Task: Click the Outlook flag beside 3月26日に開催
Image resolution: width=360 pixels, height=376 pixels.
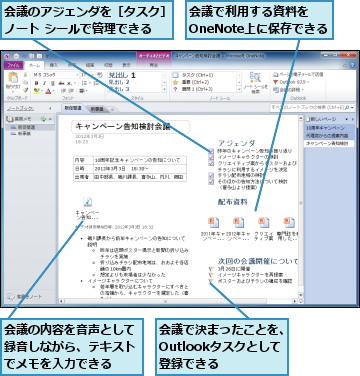Action: click(x=210, y=269)
